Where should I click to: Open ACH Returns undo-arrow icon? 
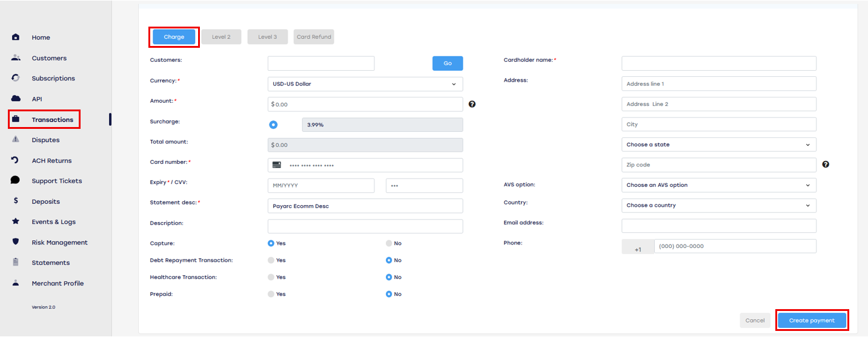(x=16, y=160)
